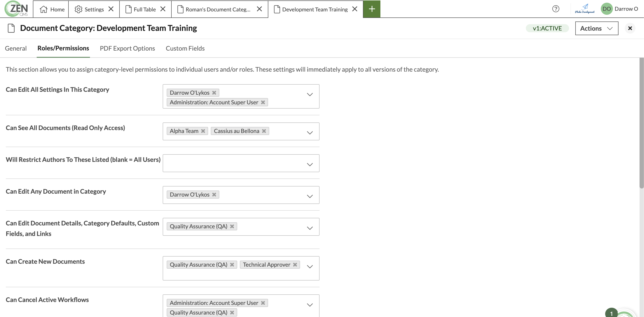Click the empty Restrict Authors field
This screenshot has height=317, width=644.
241,163
